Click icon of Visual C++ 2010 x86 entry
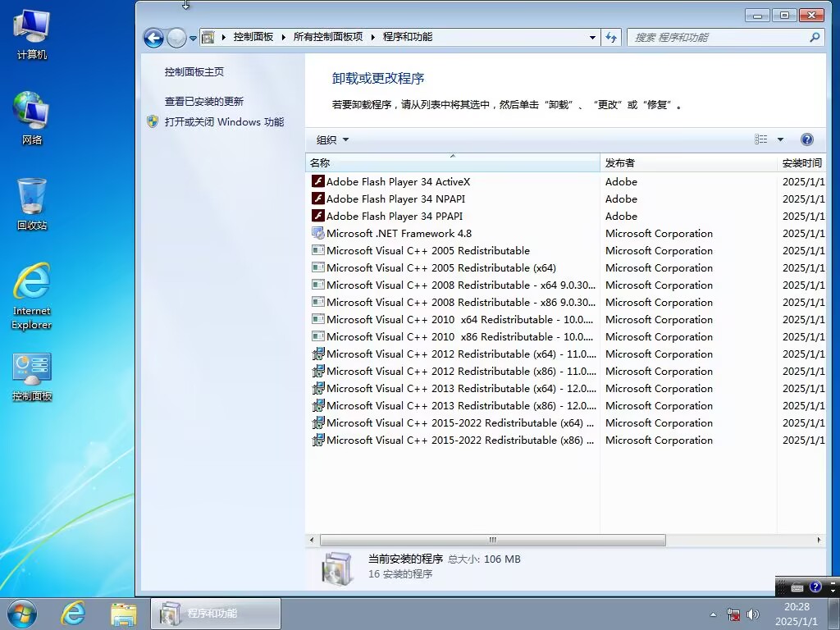The image size is (840, 630). point(318,336)
